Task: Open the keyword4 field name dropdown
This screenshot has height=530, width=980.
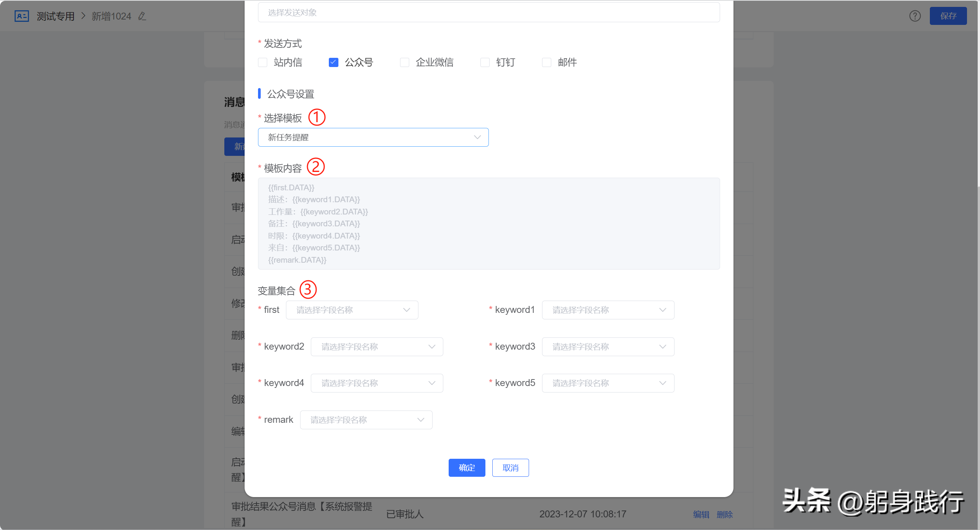Action: 377,383
